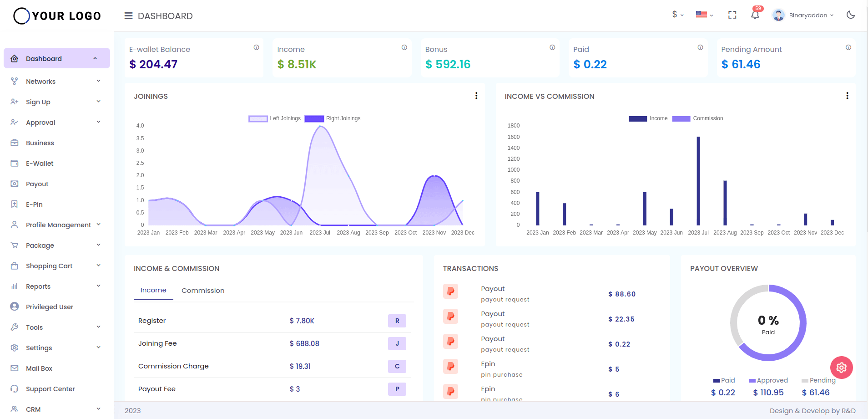Screen dimensions: 868x419
Task: Expand the Networks submenu arrow
Action: click(x=98, y=81)
